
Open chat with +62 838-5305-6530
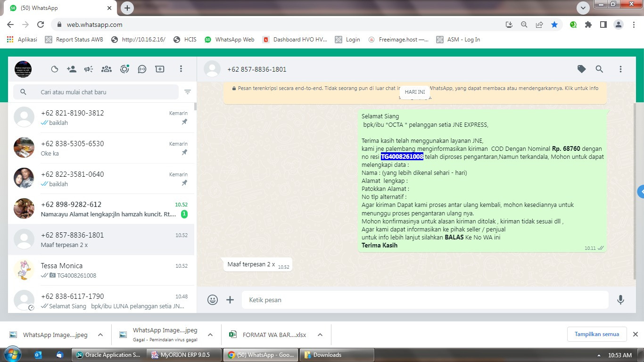[x=102, y=148]
